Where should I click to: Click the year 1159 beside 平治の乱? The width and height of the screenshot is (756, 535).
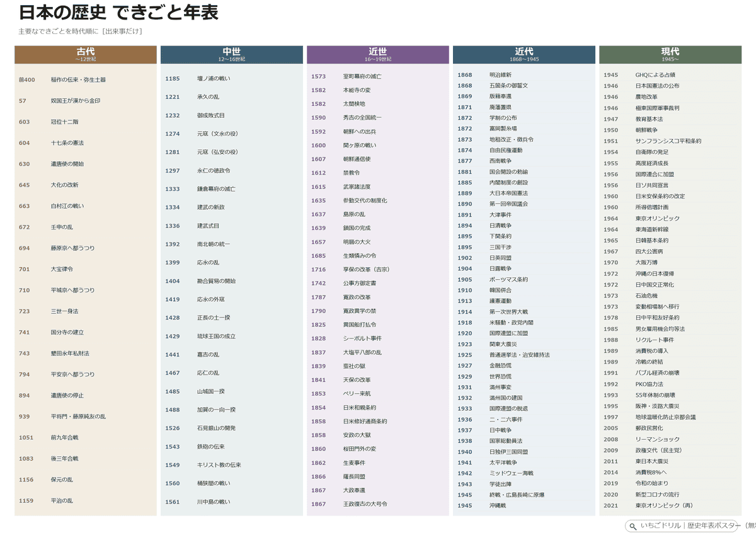coord(26,501)
